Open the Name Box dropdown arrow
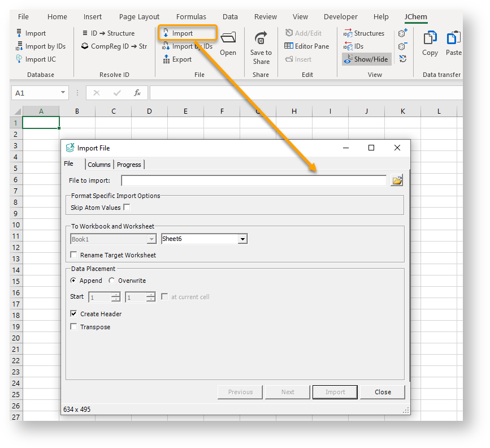 63,93
